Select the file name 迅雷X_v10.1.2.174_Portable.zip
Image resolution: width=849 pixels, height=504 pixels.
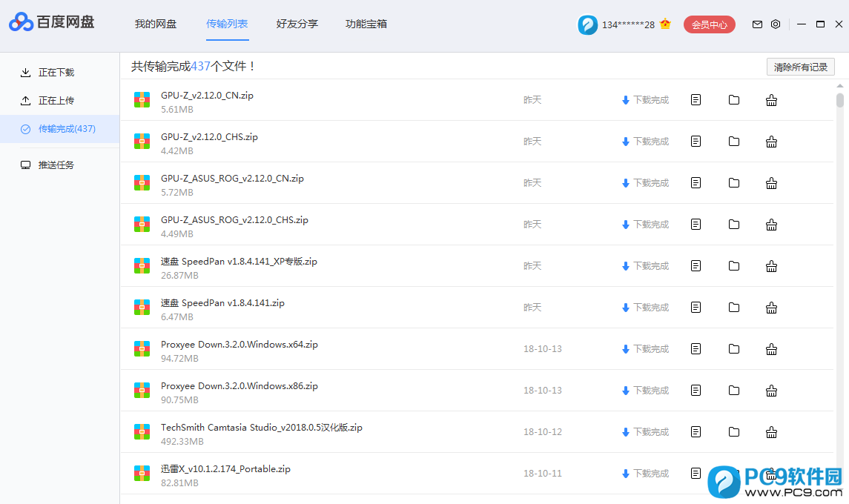coord(225,469)
